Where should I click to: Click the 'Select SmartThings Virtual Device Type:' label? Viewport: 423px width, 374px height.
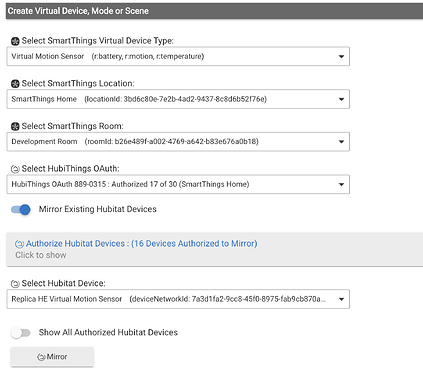pos(98,41)
